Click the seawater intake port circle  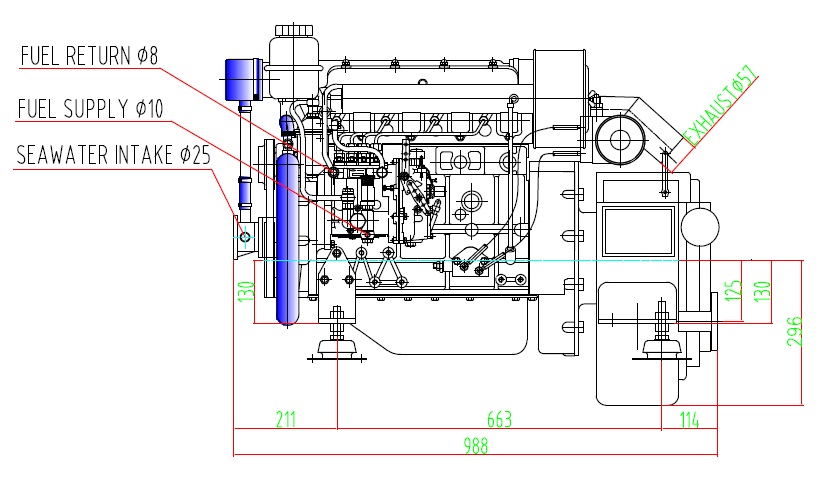(245, 237)
